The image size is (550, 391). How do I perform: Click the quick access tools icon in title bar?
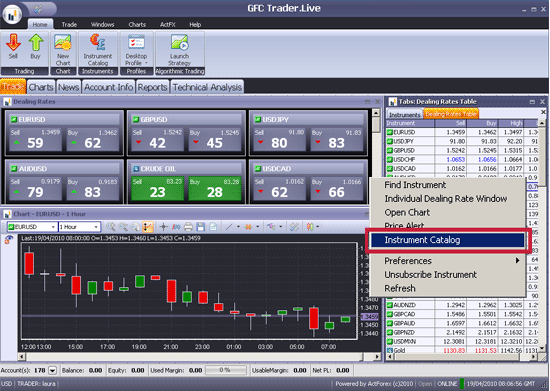38,9
